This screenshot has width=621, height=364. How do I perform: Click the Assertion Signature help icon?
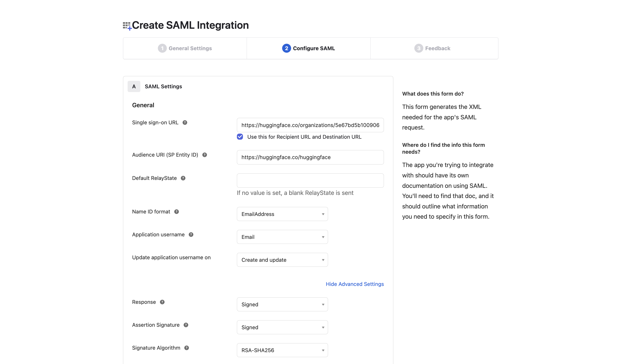tap(186, 325)
